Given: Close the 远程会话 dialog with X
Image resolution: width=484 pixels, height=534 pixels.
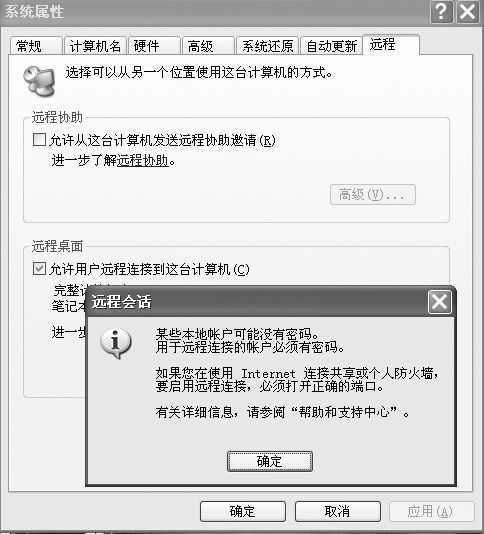Looking at the screenshot, I should coord(439,302).
